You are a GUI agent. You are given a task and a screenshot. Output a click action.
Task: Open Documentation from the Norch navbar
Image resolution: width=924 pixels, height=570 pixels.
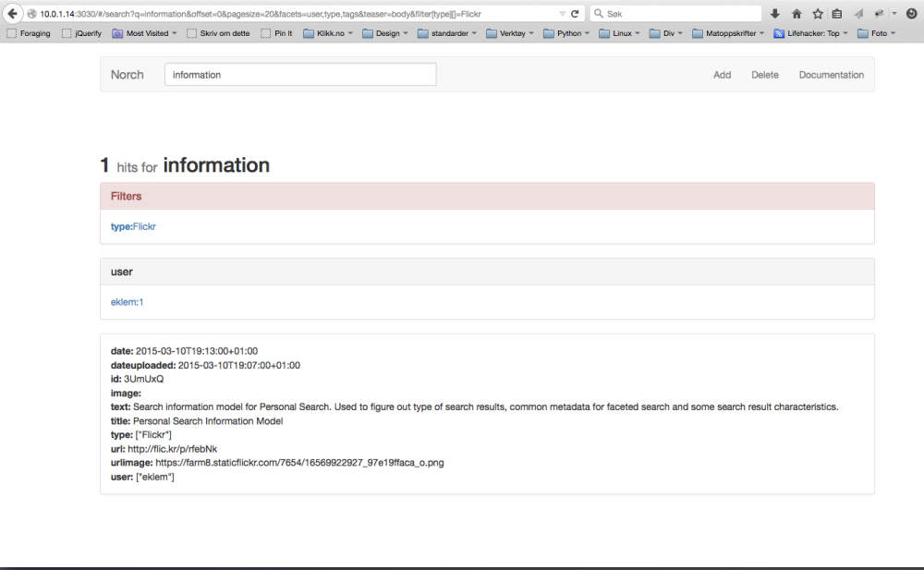pyautogui.click(x=831, y=75)
